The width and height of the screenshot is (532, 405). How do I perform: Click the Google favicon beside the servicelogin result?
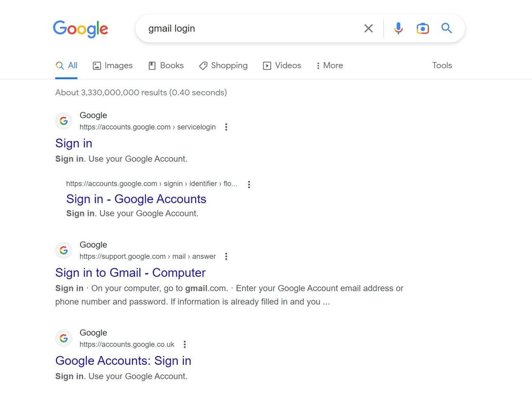tap(64, 121)
